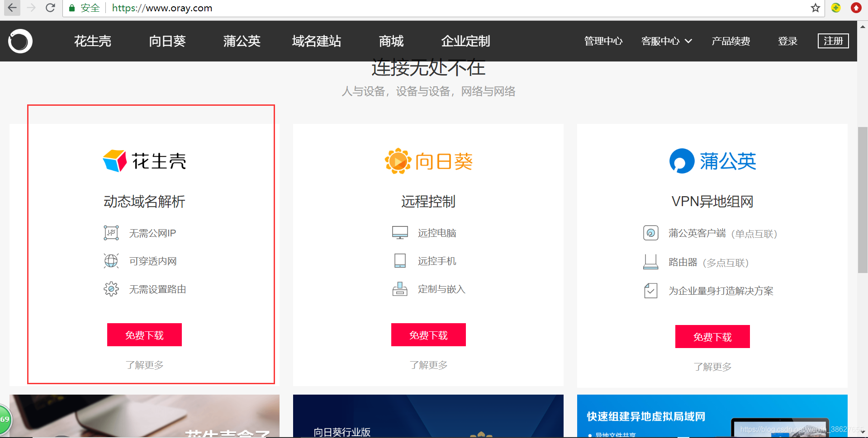Screen dimensions: 868x438
Task: Click the 可穿透内网 text
Action: click(x=153, y=261)
